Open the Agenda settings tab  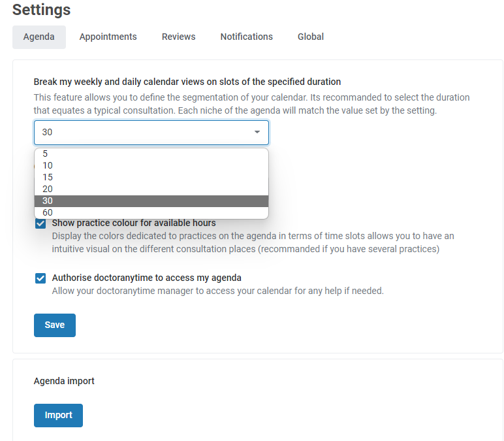click(x=39, y=37)
